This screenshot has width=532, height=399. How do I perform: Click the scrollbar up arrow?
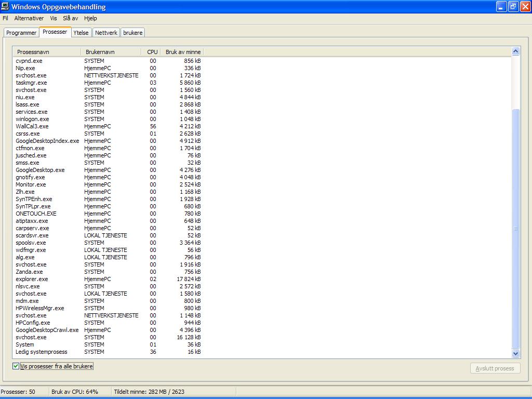point(515,51)
